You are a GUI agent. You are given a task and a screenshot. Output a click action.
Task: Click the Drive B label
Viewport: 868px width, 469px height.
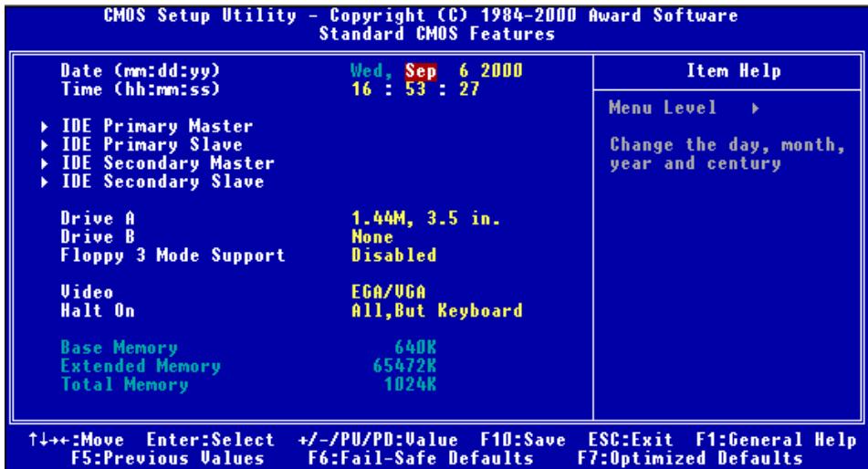pos(98,237)
